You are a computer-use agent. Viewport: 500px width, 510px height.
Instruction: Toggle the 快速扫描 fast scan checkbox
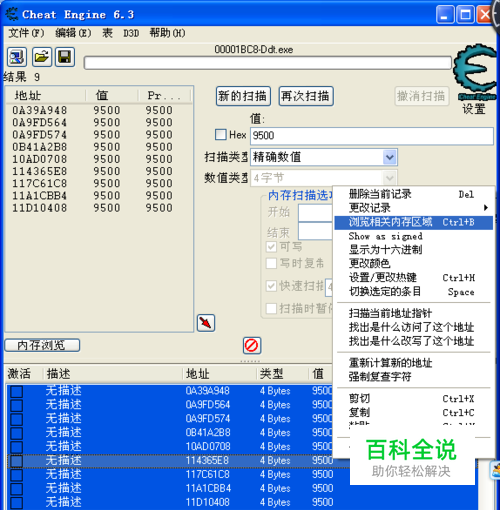tap(271, 286)
